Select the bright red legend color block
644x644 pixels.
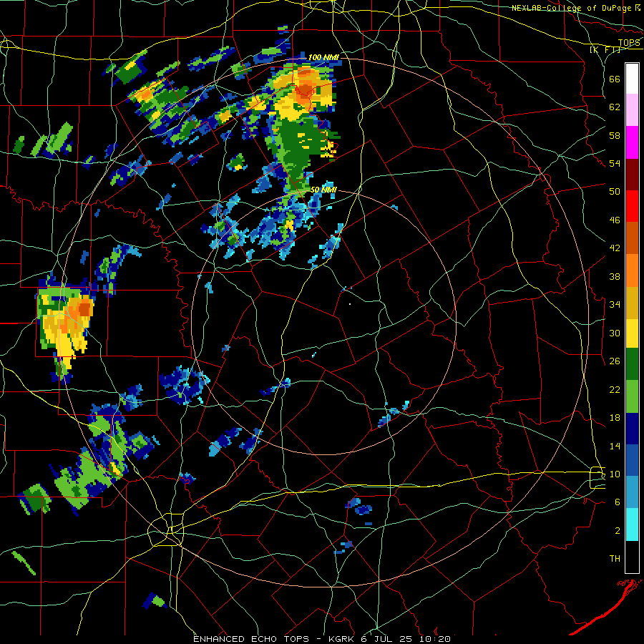pos(632,205)
